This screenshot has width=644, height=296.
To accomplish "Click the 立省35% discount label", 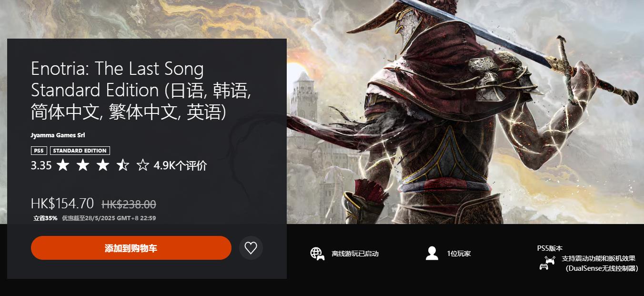I will pos(45,218).
